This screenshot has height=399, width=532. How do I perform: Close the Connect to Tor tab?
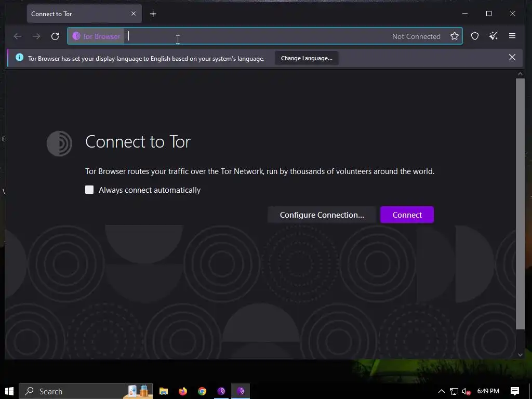point(134,14)
